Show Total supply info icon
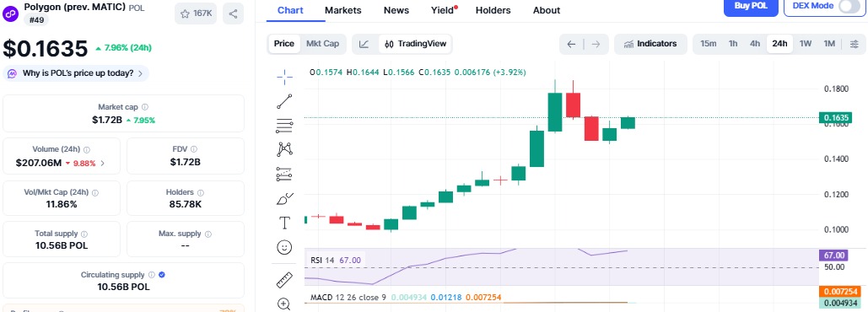The image size is (868, 312). click(84, 234)
